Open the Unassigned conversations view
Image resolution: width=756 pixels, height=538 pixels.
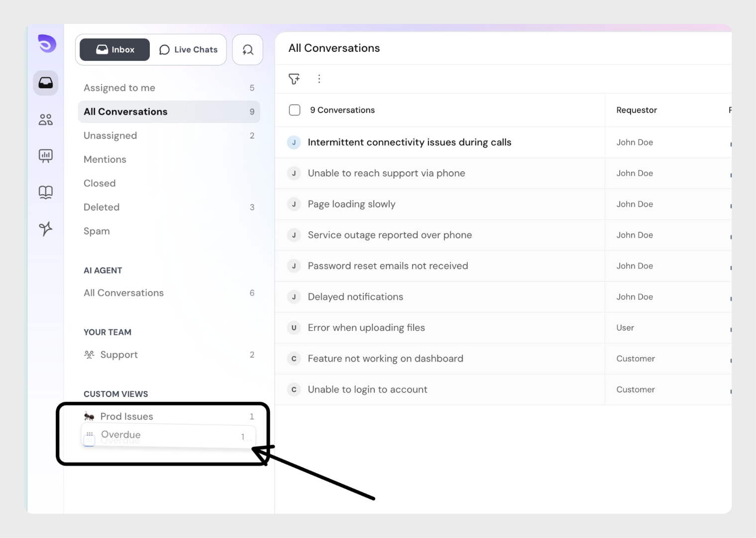point(110,136)
